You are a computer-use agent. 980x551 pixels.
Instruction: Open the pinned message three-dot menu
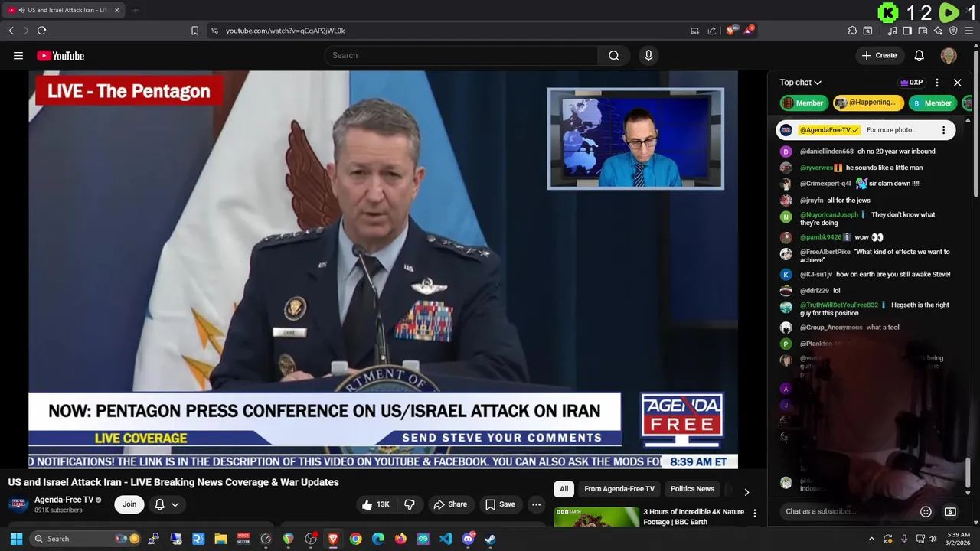943,130
